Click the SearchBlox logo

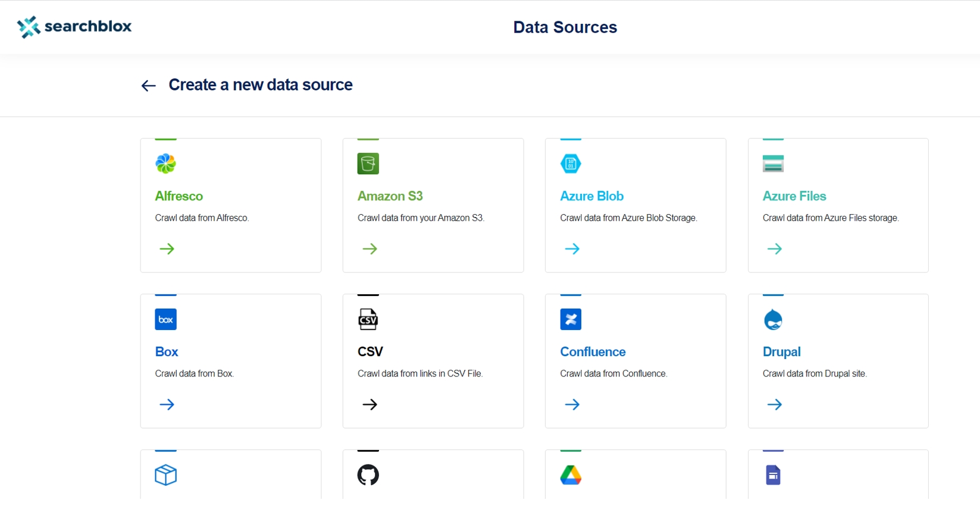(74, 27)
